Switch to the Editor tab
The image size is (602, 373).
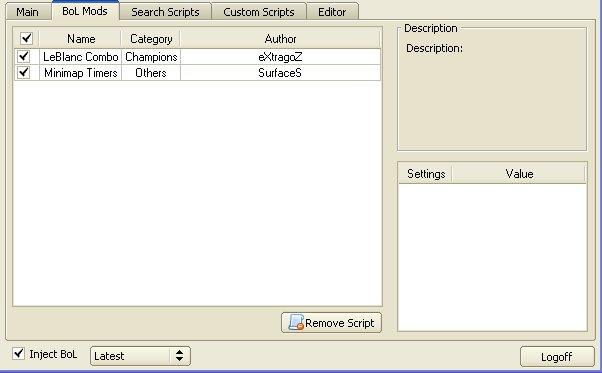tap(332, 12)
